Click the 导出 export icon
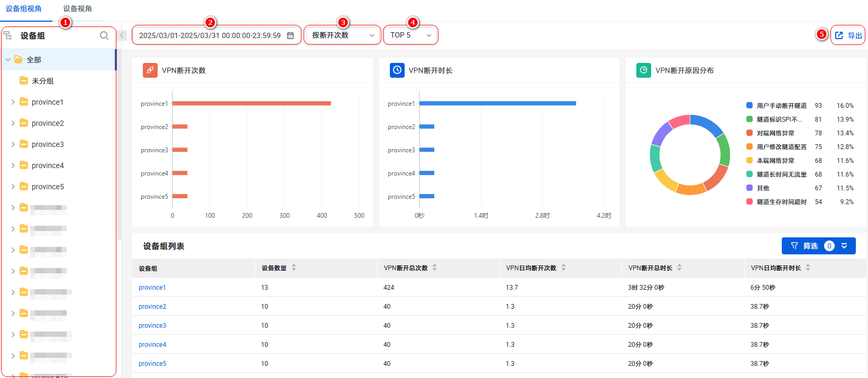This screenshot has width=868, height=378. (x=839, y=35)
